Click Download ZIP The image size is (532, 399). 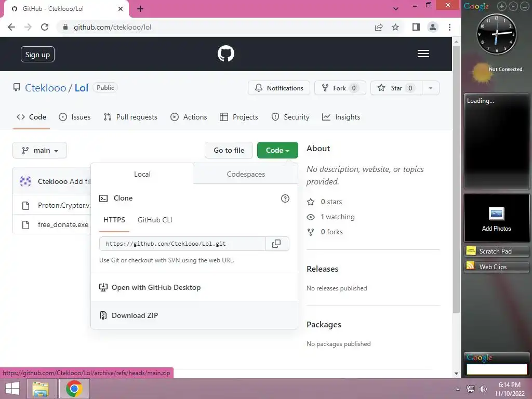pos(194,315)
